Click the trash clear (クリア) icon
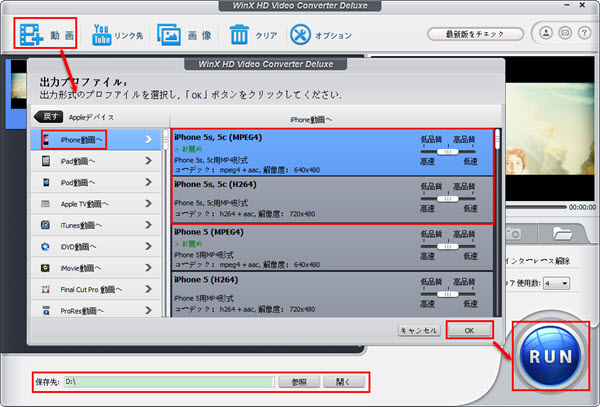This screenshot has width=600, height=407. click(x=239, y=35)
